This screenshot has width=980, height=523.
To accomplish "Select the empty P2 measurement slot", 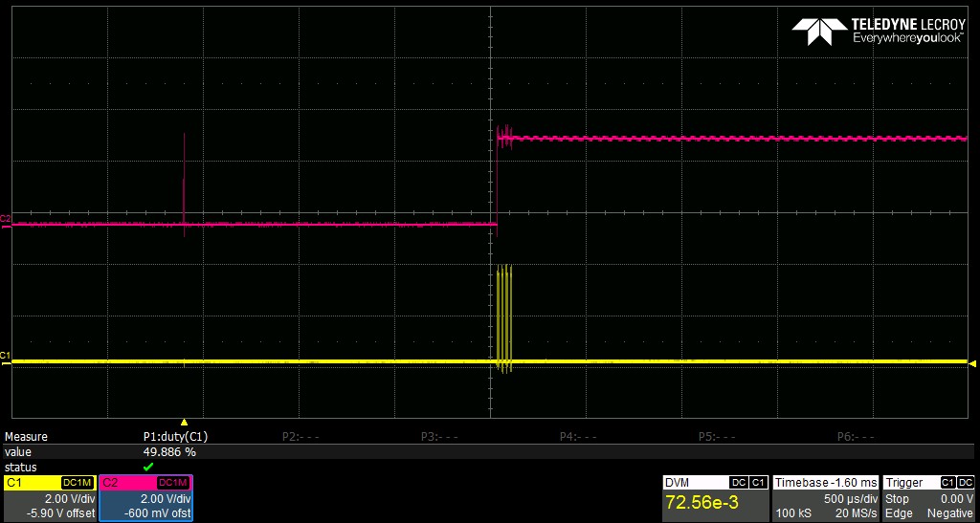I will click(x=301, y=437).
